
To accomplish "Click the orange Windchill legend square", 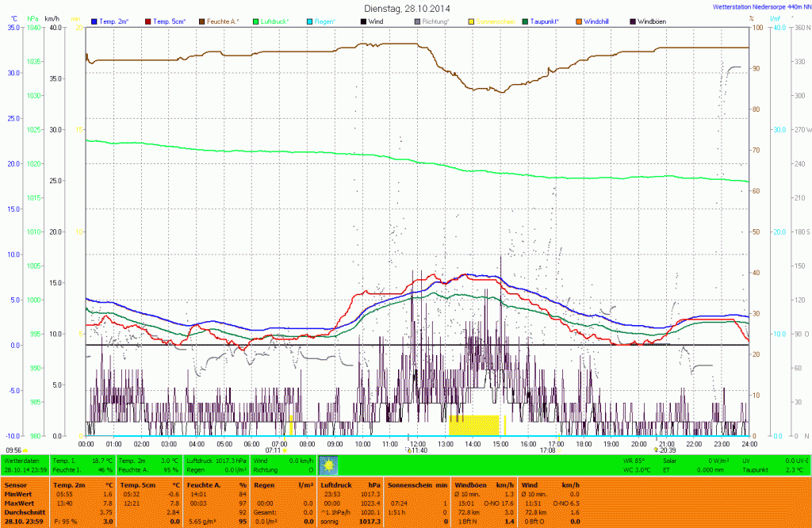I will (x=579, y=21).
